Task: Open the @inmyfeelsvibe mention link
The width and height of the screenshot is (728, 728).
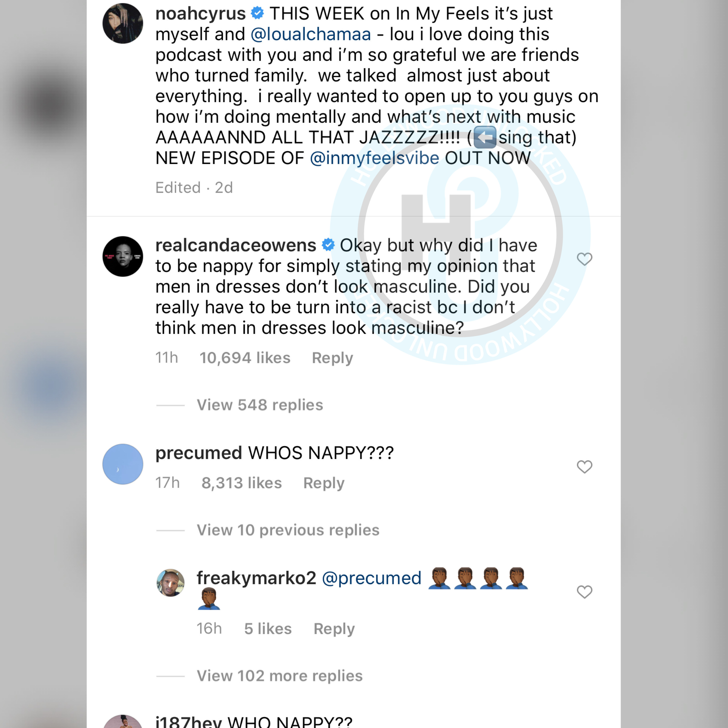Action: (x=375, y=158)
